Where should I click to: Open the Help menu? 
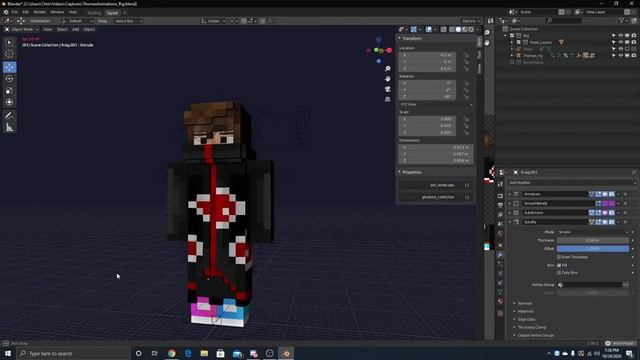point(73,12)
